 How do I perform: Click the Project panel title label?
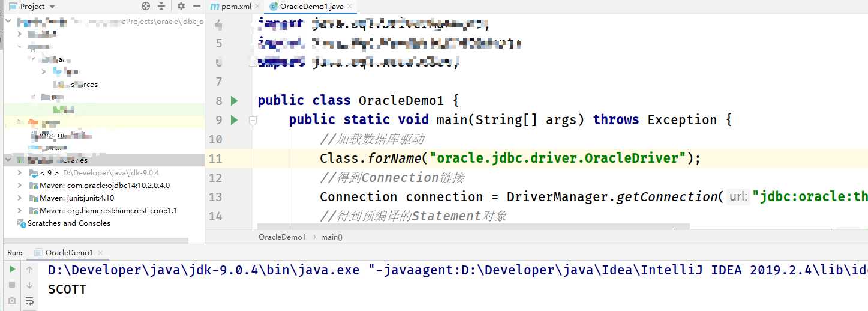pos(32,7)
